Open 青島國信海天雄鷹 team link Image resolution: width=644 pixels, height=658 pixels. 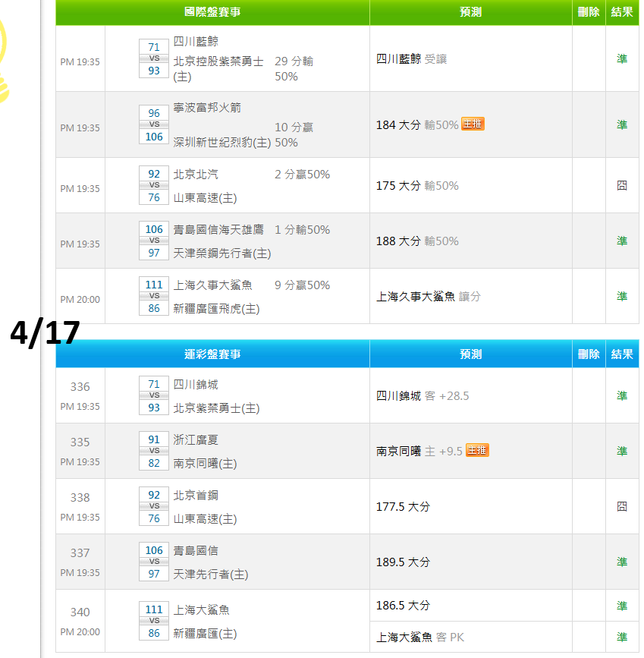click(218, 229)
